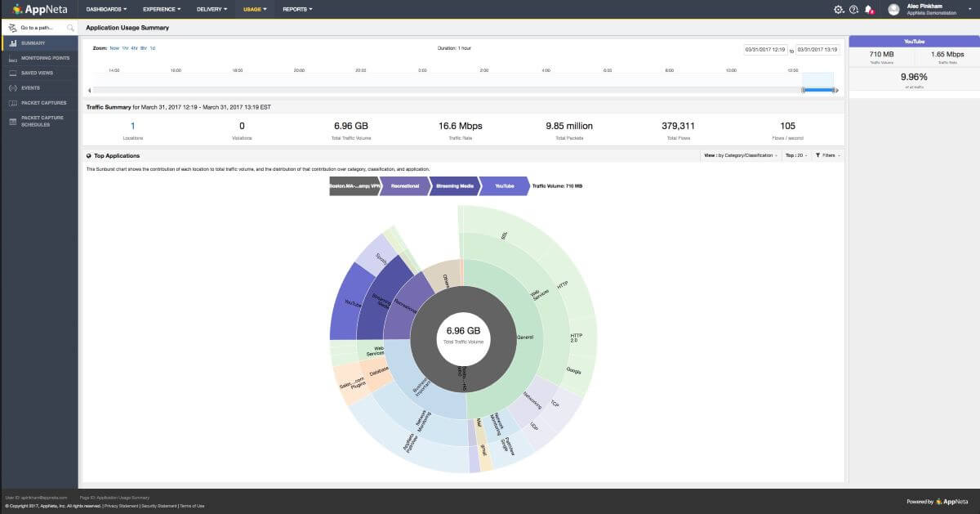The height and width of the screenshot is (514, 980).
Task: Open the View by Category/Classification dropdown
Action: [740, 155]
